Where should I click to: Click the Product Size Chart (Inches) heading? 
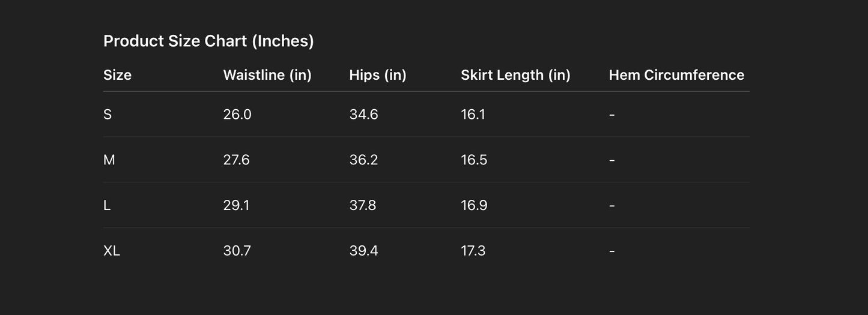point(208,41)
